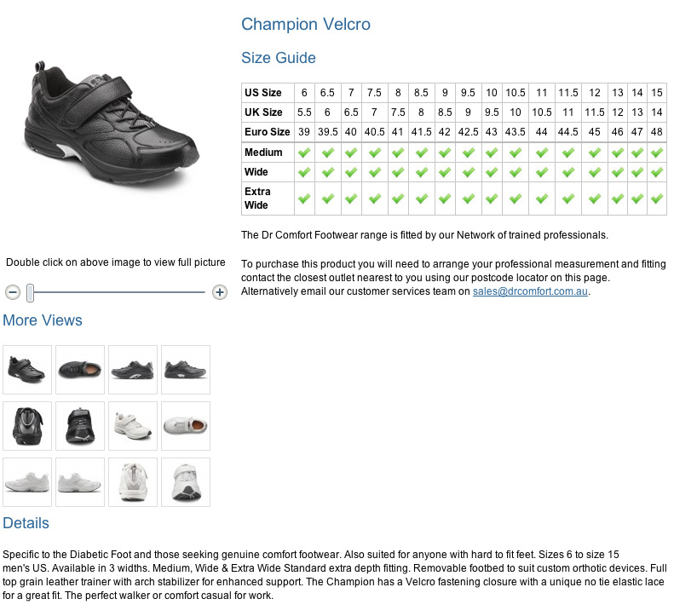Select the second white shoe side-profile thumbnail
This screenshot has height=616, width=674.
[x=80, y=482]
